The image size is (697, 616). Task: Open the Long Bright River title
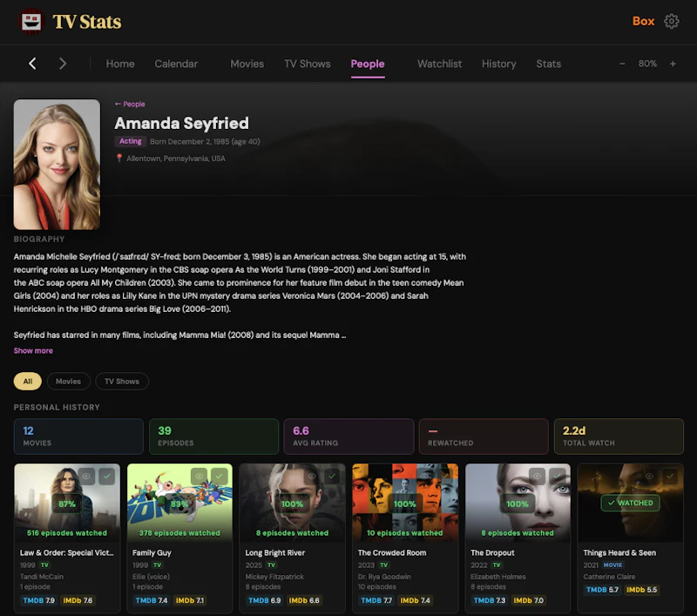275,552
